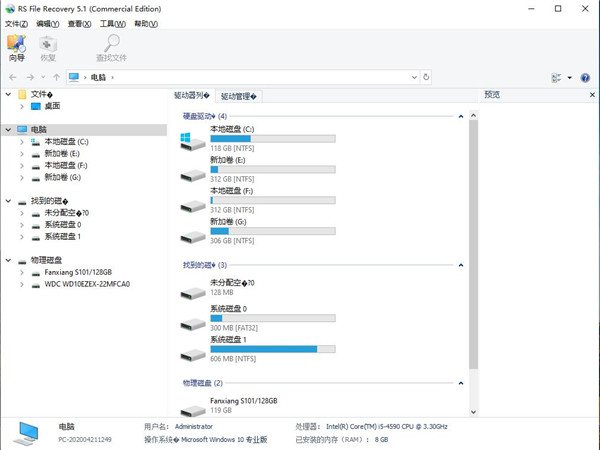Image resolution: width=600 pixels, height=450 pixels.
Task: Select the 新加卷 (E:) drive icon in the list
Action: (x=192, y=175)
